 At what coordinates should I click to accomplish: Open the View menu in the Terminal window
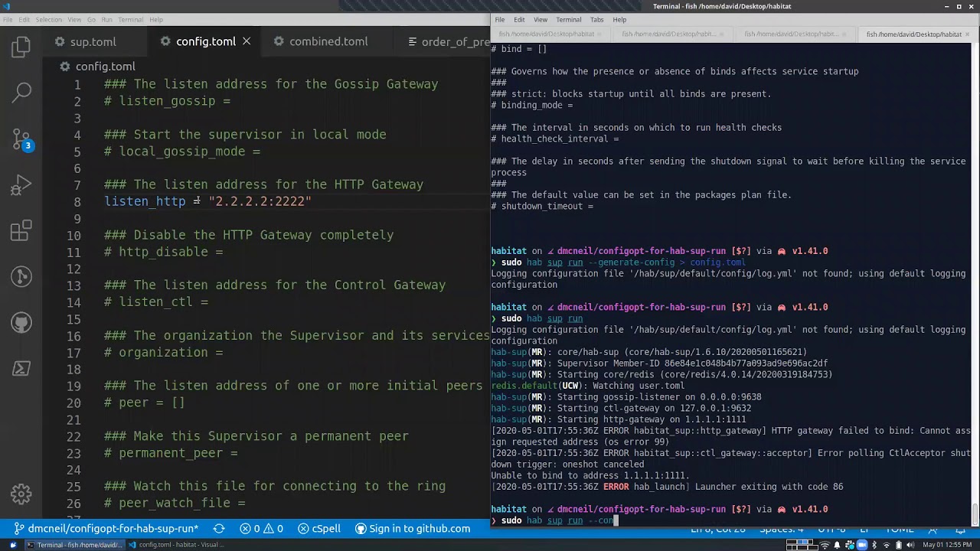point(541,19)
